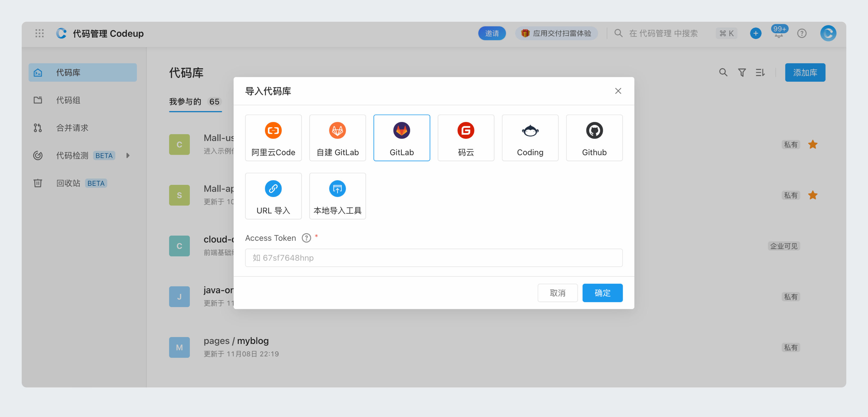Click the blue plus create button
This screenshot has width=868, height=417.
tap(756, 33)
